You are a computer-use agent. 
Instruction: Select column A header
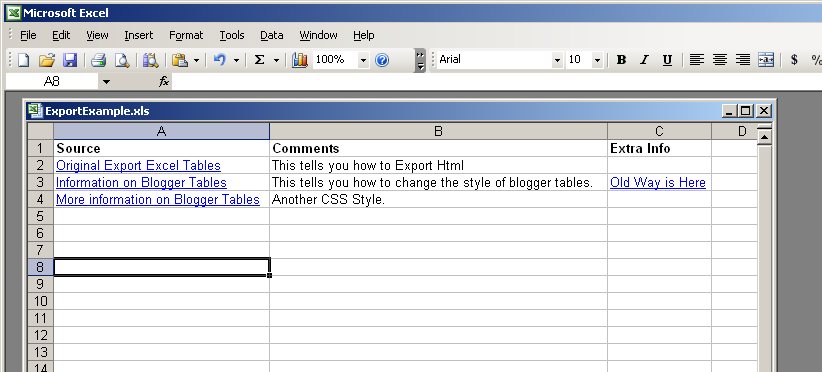[161, 131]
